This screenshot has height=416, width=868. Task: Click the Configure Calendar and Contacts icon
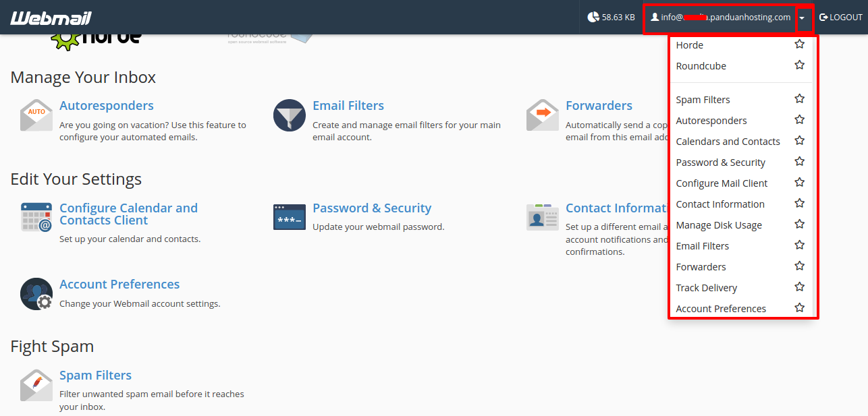pos(35,217)
